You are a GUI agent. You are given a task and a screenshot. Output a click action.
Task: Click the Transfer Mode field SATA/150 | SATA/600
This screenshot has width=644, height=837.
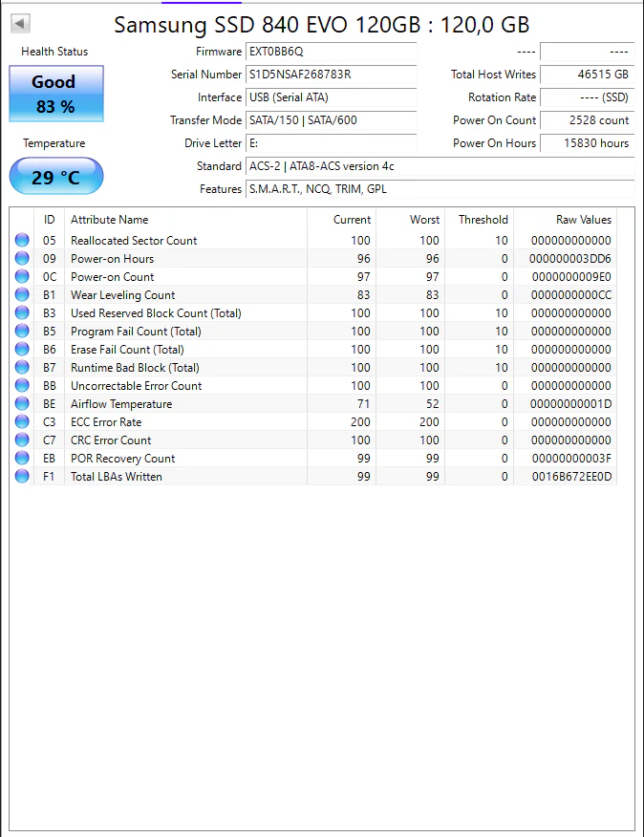coord(332,120)
